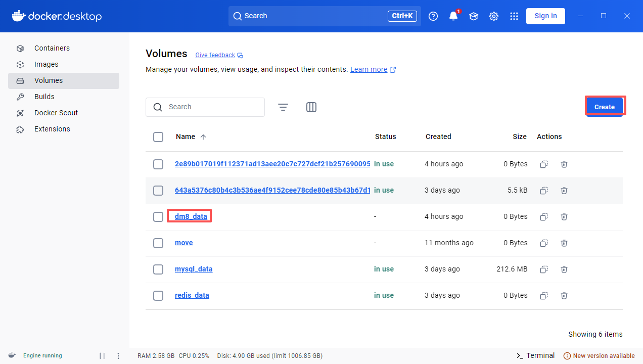Open the Terminal from the status bar
643x364 pixels.
(535, 355)
